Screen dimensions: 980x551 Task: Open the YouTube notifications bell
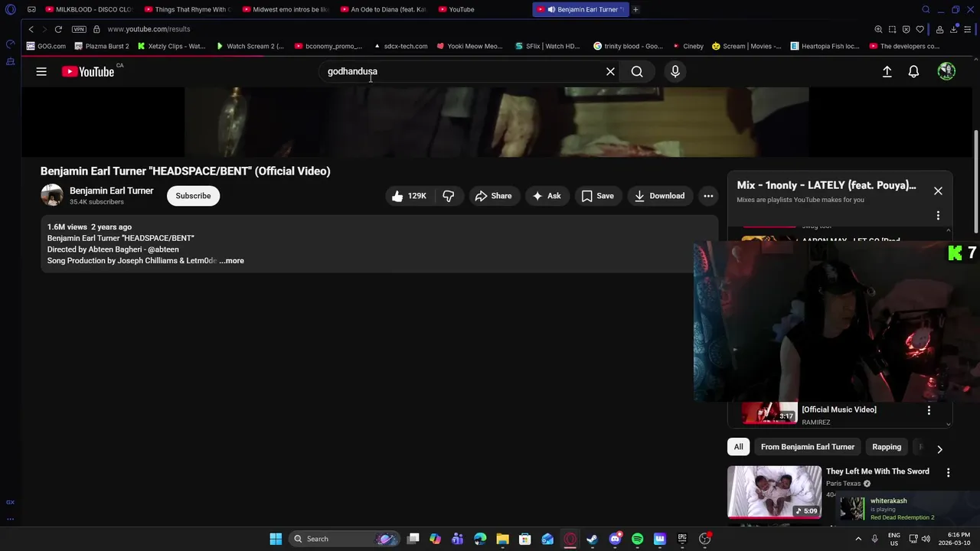(913, 71)
